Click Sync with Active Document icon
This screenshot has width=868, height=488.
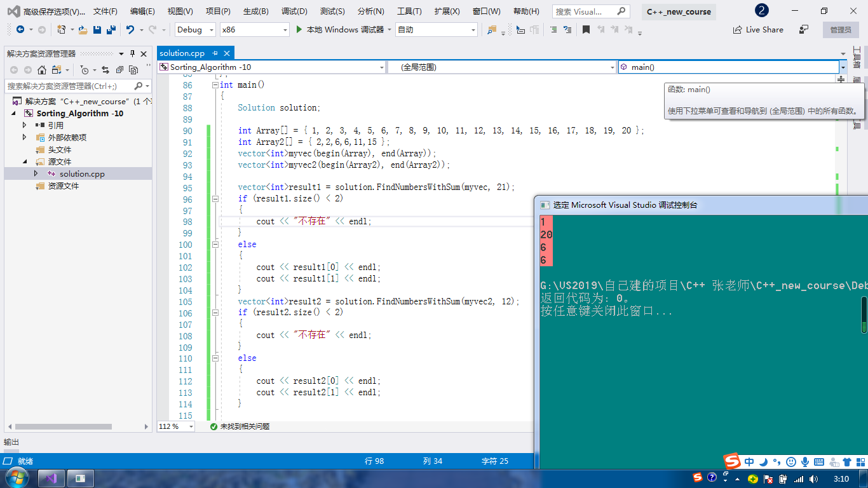click(105, 70)
